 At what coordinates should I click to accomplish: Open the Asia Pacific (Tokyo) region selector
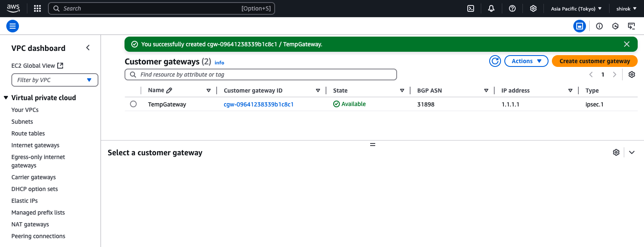(576, 8)
